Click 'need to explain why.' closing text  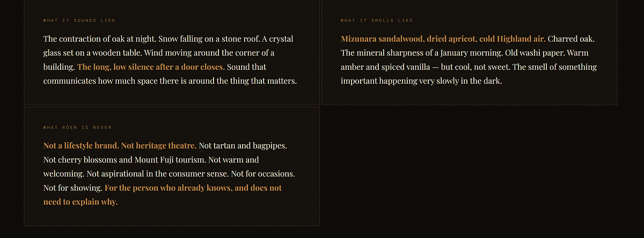pos(80,202)
